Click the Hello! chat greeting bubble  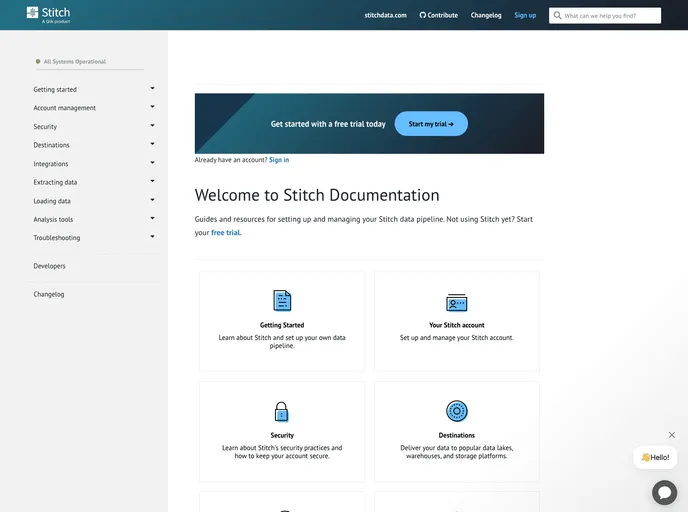(655, 457)
